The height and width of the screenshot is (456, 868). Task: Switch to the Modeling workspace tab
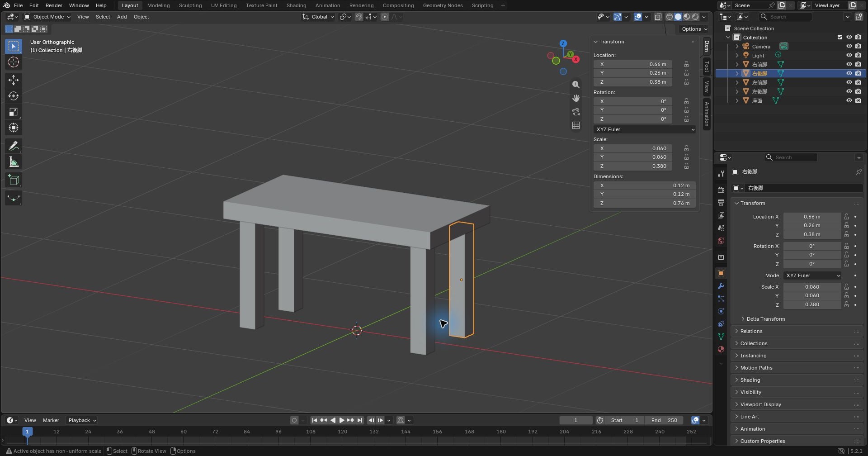tap(158, 5)
